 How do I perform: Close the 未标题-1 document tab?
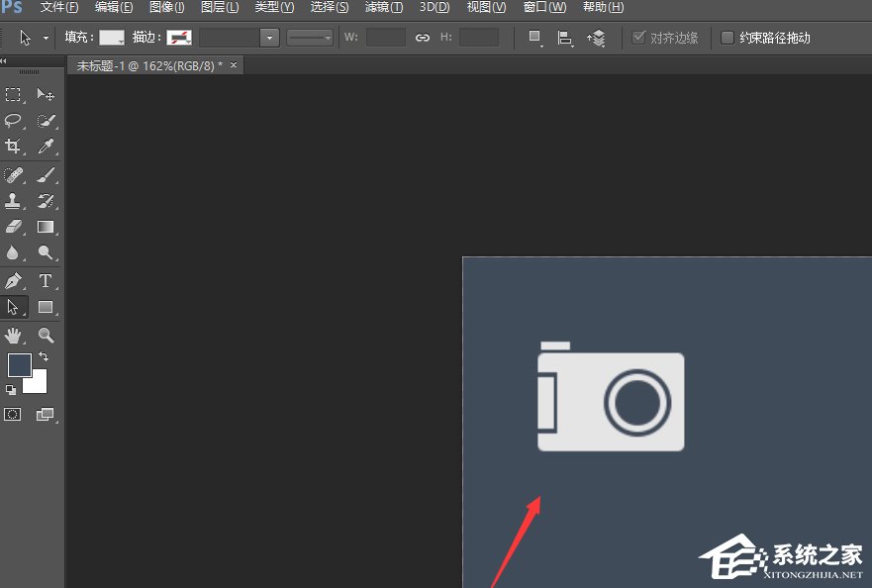234,65
